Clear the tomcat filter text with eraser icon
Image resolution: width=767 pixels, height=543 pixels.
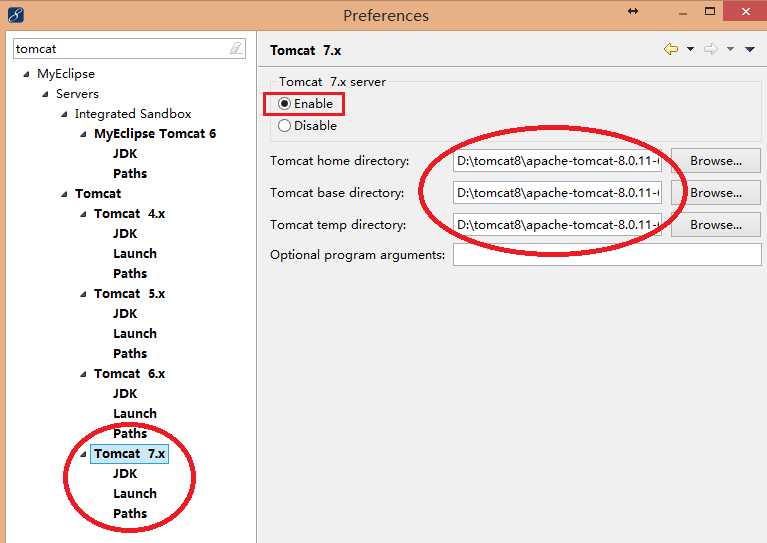click(236, 48)
